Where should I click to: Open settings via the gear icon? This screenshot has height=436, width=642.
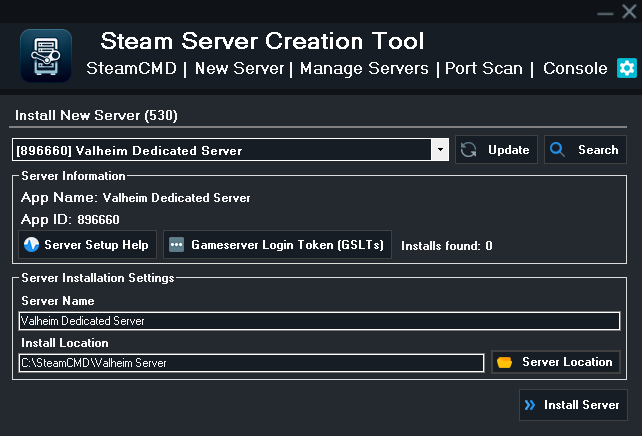627,68
